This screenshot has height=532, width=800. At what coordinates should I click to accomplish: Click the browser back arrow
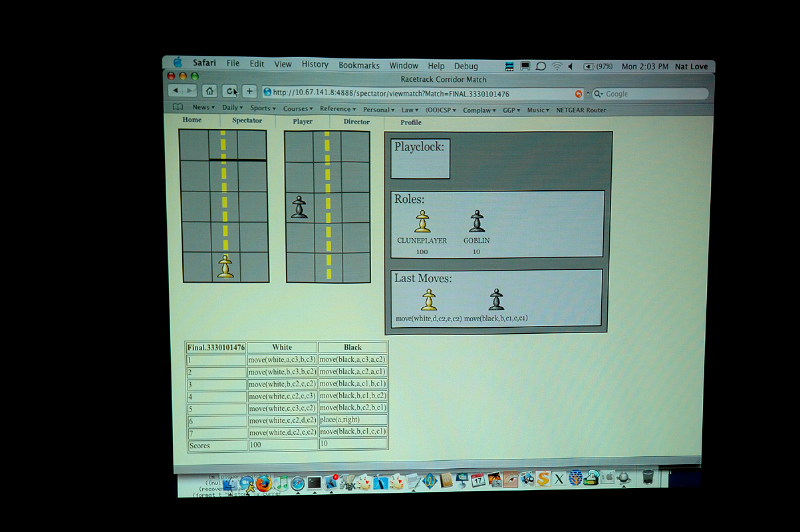(176, 90)
